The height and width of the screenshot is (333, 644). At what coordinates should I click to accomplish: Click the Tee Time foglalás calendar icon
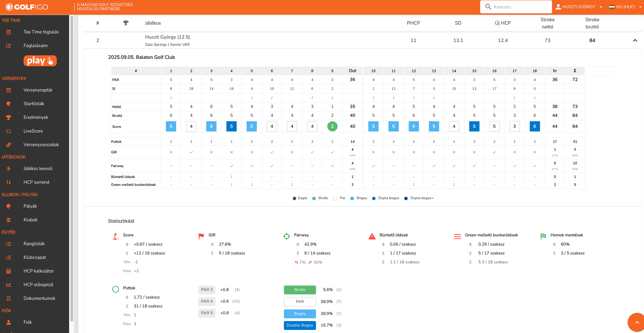9,32
